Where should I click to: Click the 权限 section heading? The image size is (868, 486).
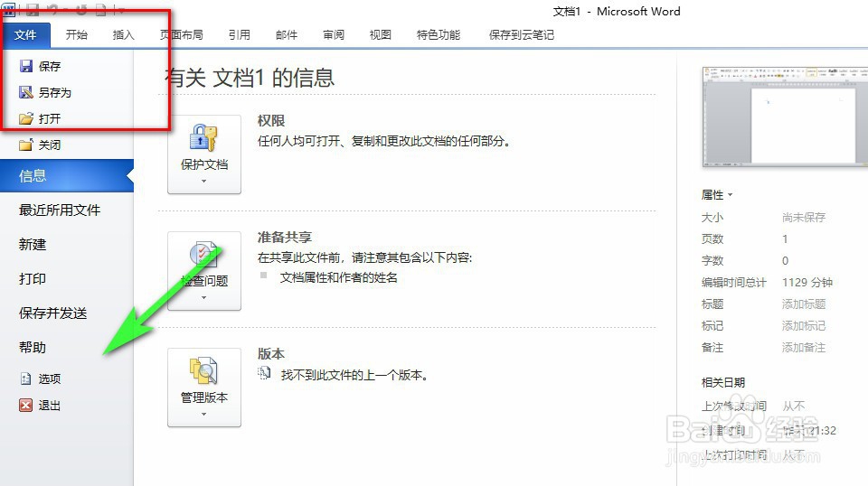click(271, 120)
